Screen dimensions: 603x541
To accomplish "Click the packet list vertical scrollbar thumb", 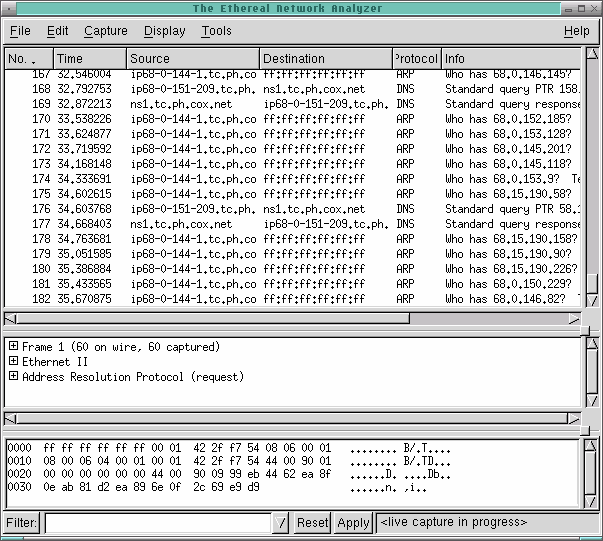I will click(592, 284).
